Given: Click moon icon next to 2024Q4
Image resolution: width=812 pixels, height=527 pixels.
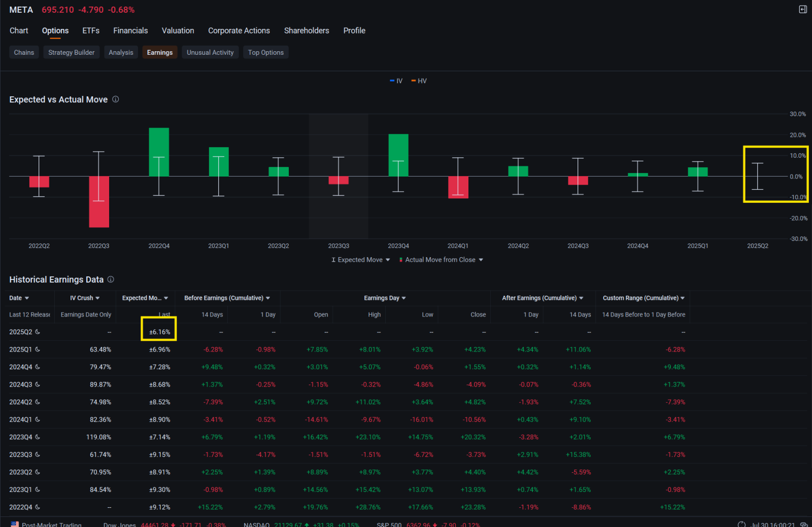Looking at the screenshot, I should point(38,367).
